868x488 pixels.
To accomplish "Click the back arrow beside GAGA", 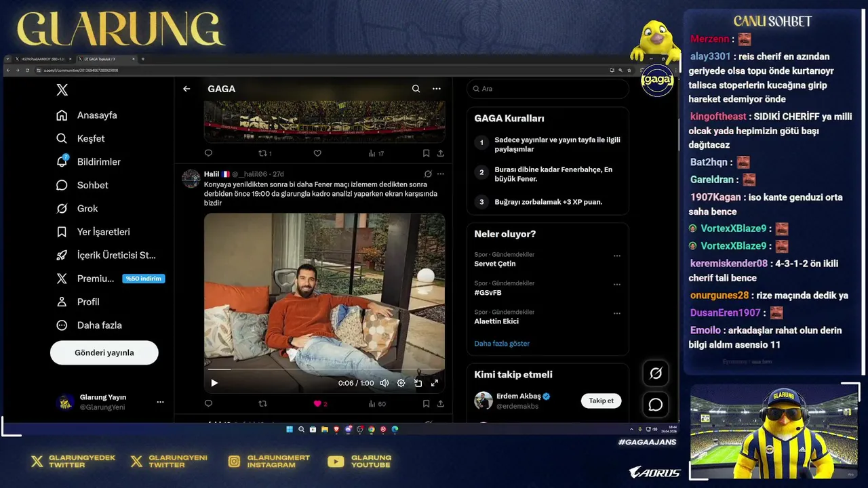I will [186, 89].
